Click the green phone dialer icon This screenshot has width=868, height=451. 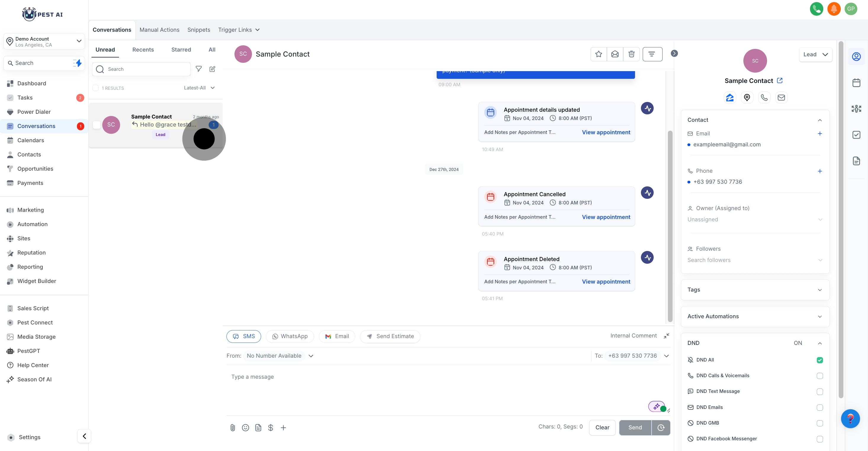point(816,9)
